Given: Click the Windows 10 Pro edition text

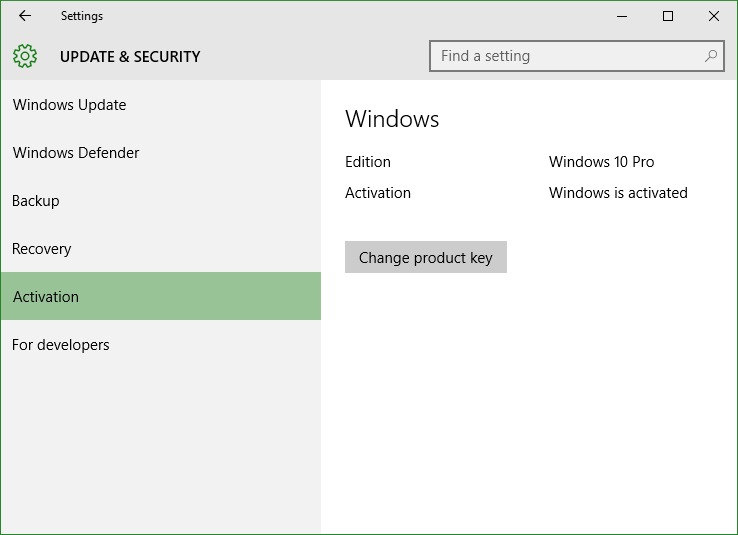Looking at the screenshot, I should (x=601, y=161).
